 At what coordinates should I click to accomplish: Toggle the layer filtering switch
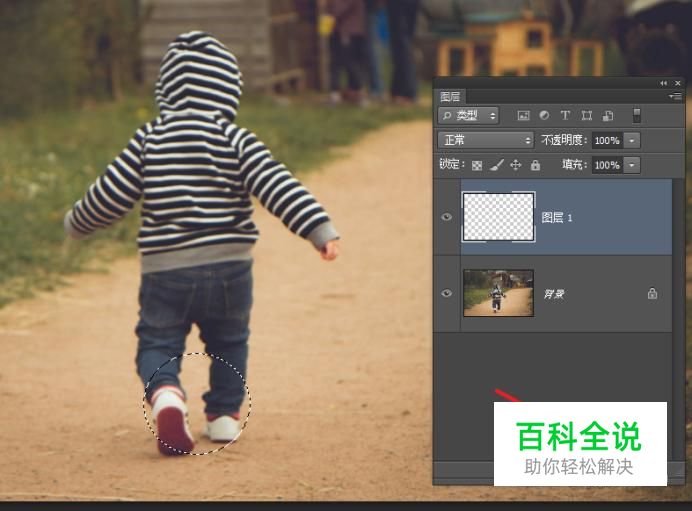coord(636,116)
